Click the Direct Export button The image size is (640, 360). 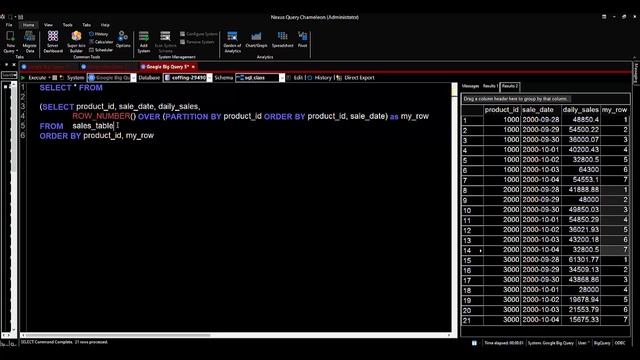tap(356, 78)
